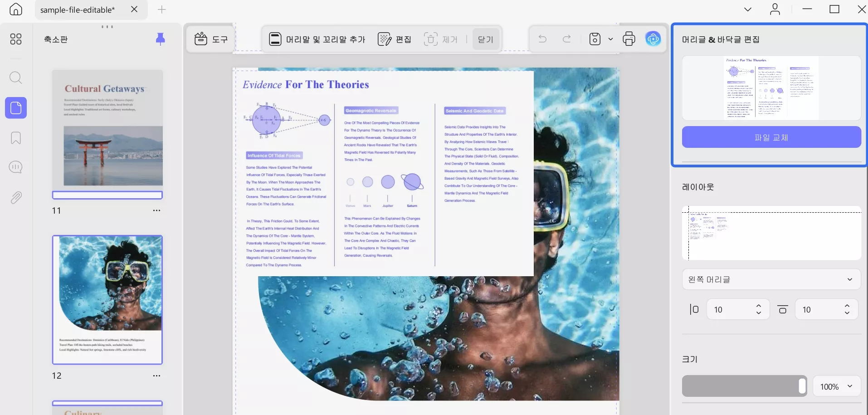
Task: Open the AI assistant icon
Action: pos(653,39)
